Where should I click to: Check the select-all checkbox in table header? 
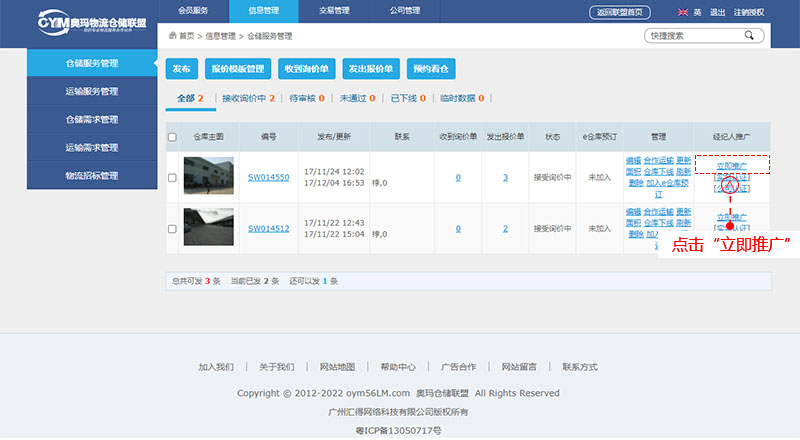pyautogui.click(x=172, y=137)
